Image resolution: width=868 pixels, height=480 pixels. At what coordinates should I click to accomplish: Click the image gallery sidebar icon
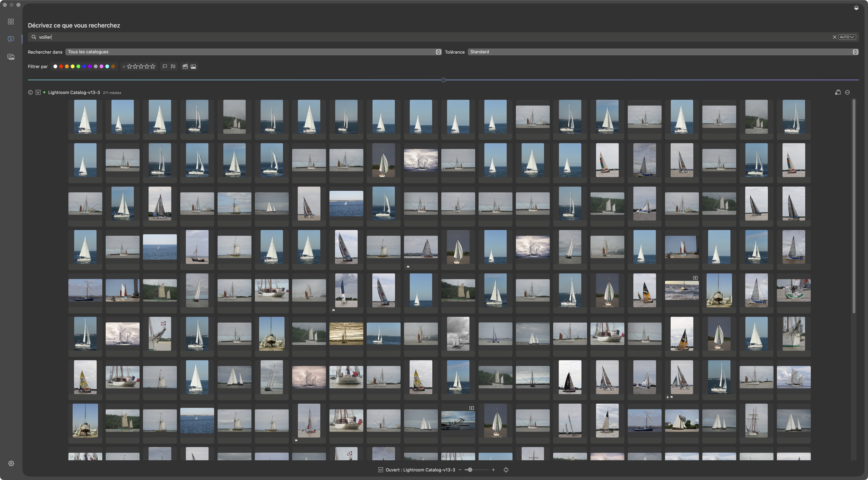11,57
